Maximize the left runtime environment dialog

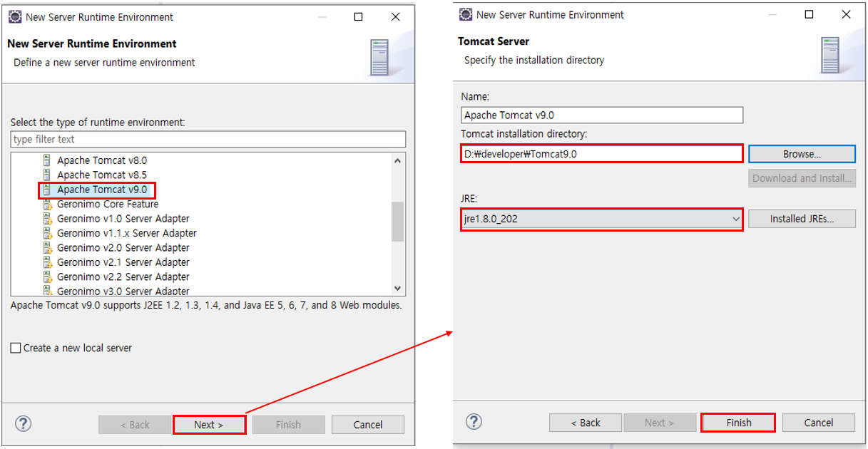pyautogui.click(x=359, y=16)
